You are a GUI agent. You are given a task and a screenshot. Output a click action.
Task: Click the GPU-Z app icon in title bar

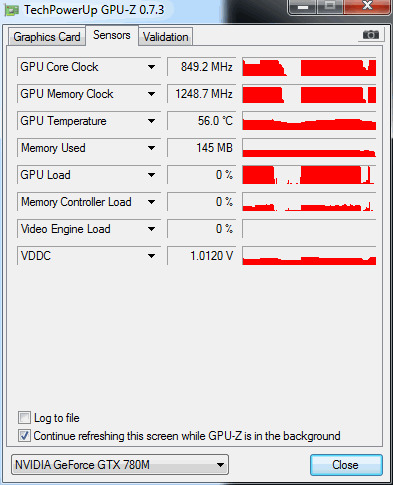click(11, 10)
